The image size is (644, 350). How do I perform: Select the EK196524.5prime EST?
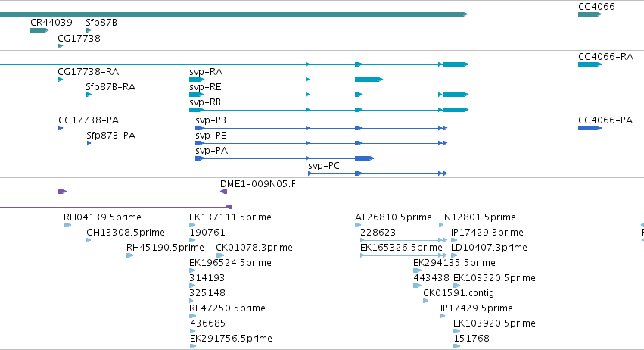coord(192,270)
